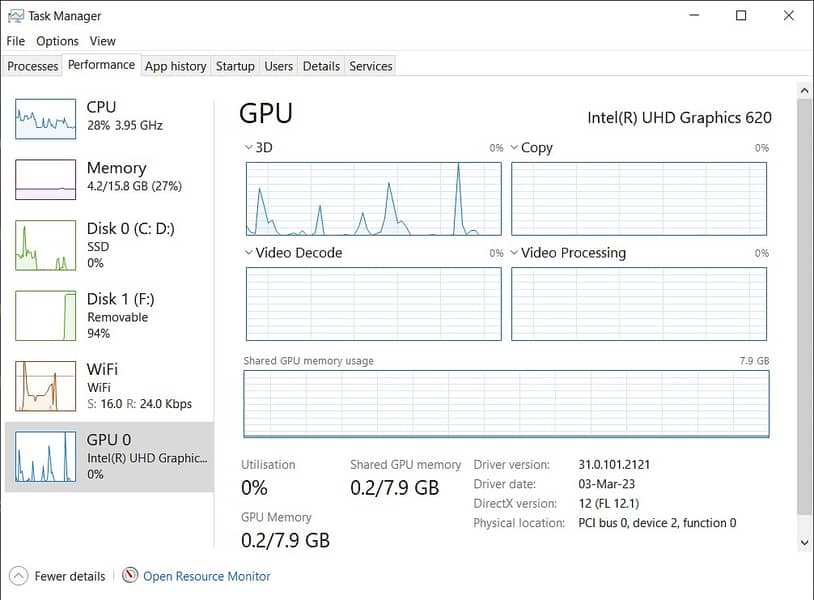Open the Video Decode graph dropdown
This screenshot has width=814, height=600.
[250, 253]
